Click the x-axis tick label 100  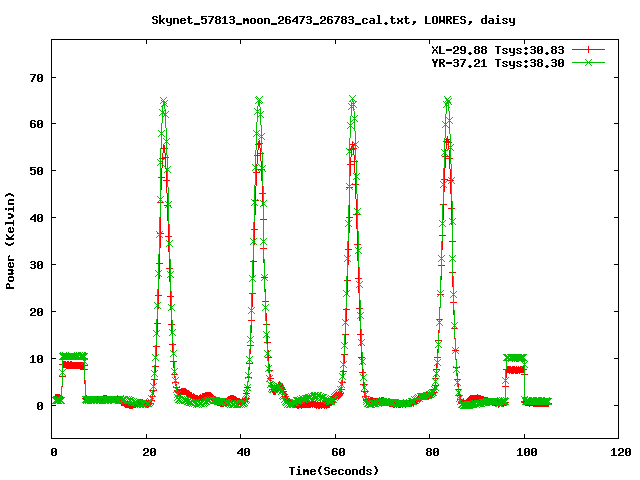click(x=527, y=452)
